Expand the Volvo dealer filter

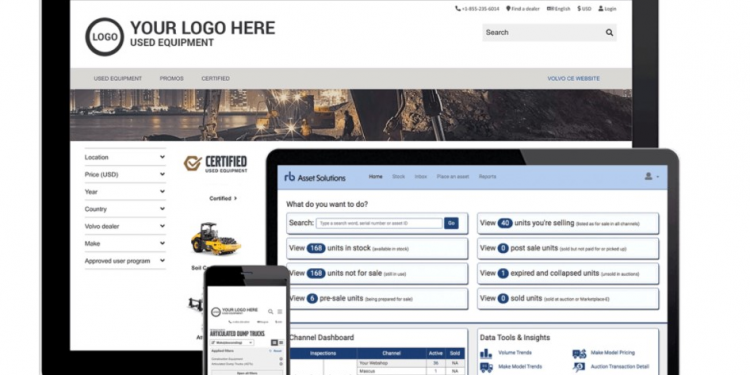[125, 226]
